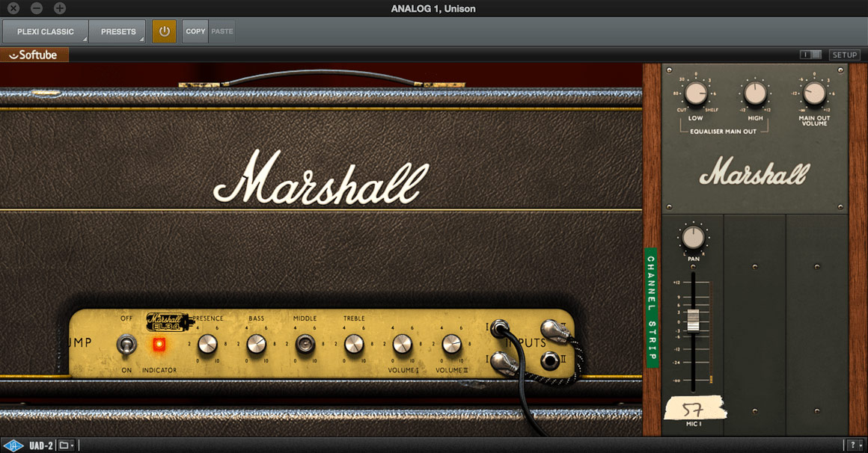Image resolution: width=868 pixels, height=453 pixels.
Task: Click the PRESENCE knob
Action: click(207, 344)
